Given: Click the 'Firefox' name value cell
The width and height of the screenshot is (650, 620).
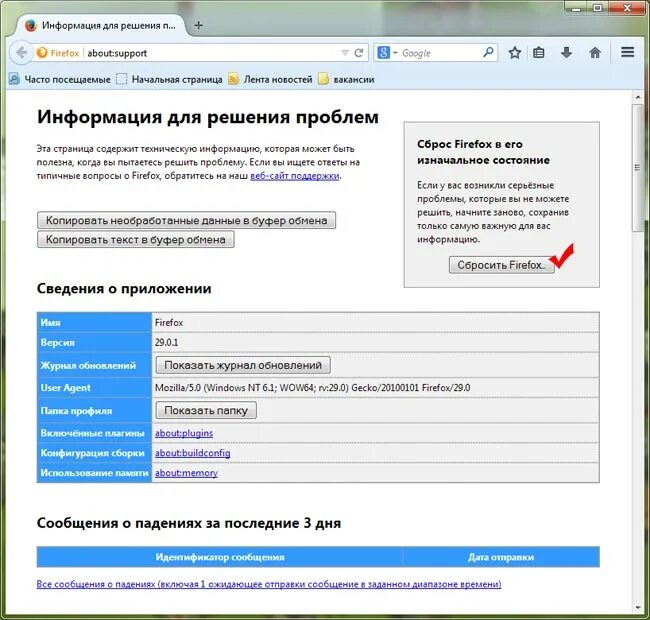Looking at the screenshot, I should click(376, 322).
